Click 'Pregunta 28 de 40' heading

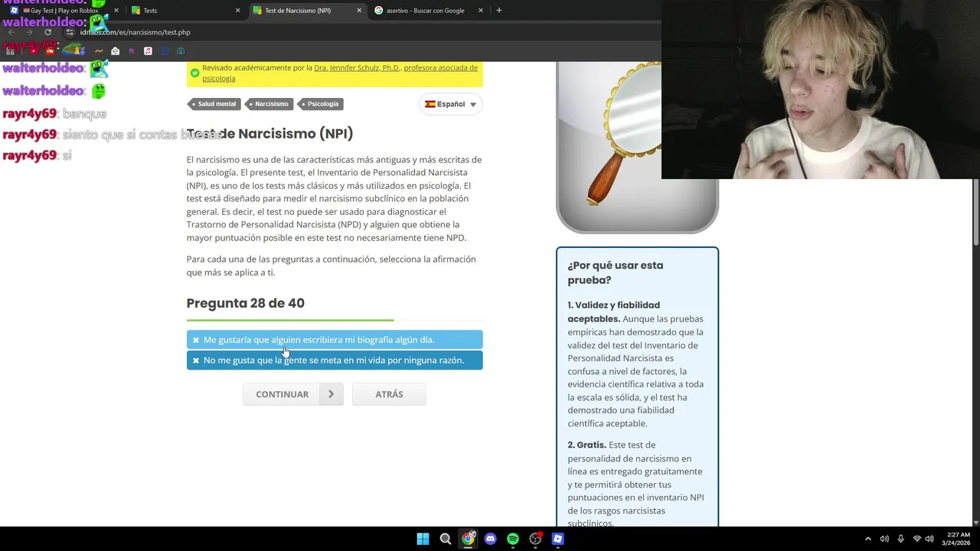point(246,303)
